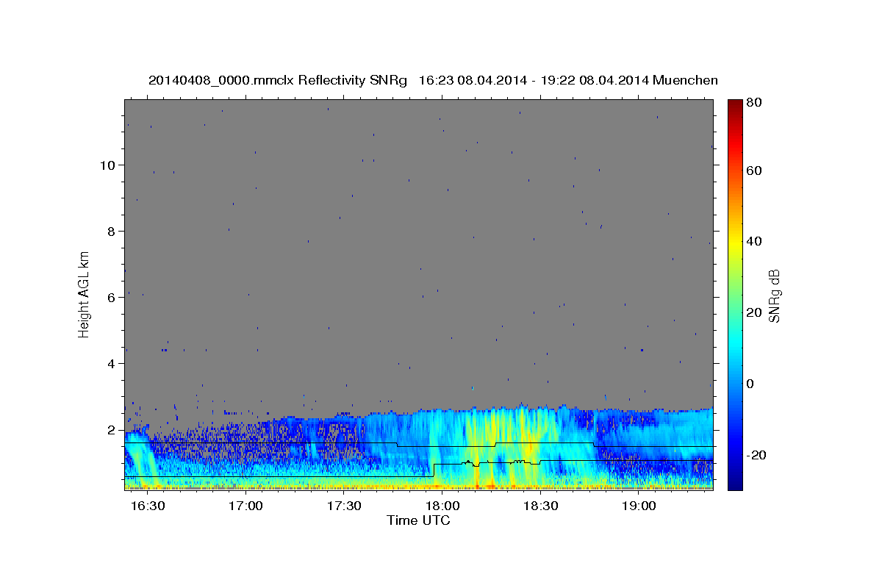Click the dark red top of colorbar

click(x=735, y=104)
